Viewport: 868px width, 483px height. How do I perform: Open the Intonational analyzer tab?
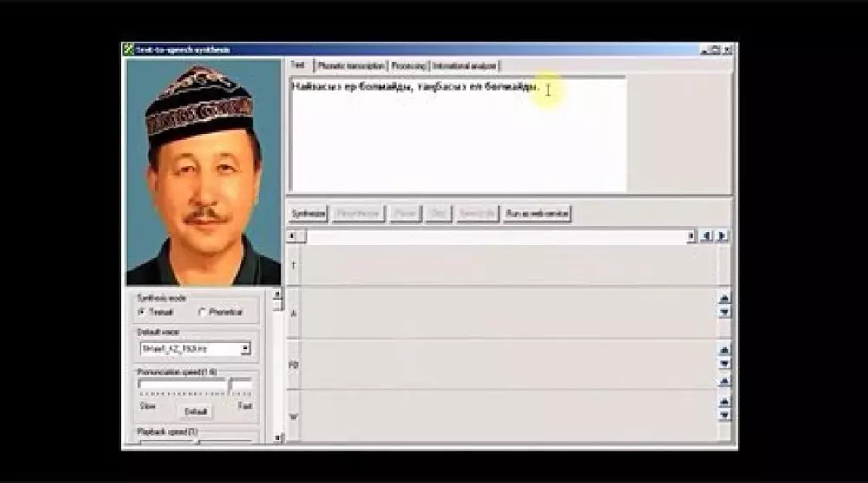pos(464,66)
